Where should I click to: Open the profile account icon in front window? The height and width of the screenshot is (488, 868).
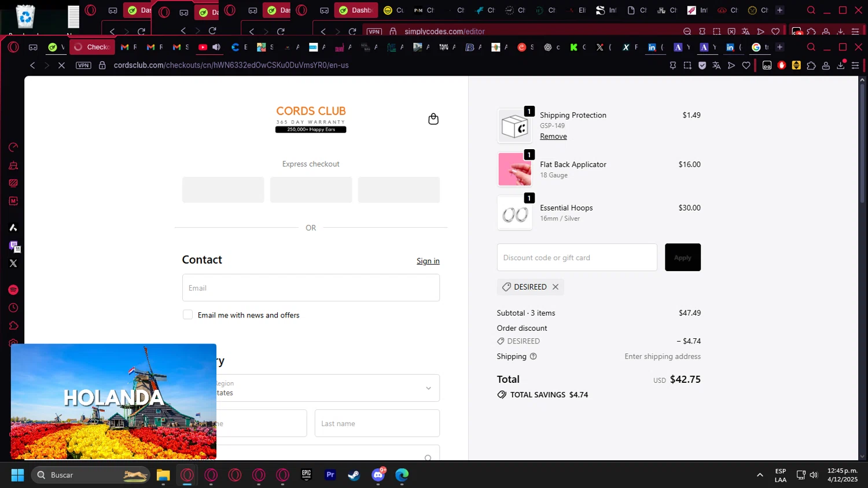[x=826, y=65]
